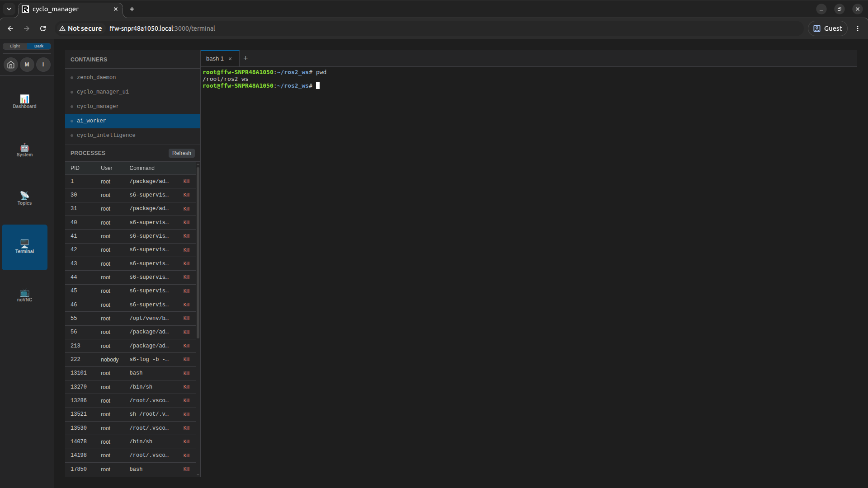Open the browser tab search dropdown
The image size is (868, 488).
(x=9, y=9)
